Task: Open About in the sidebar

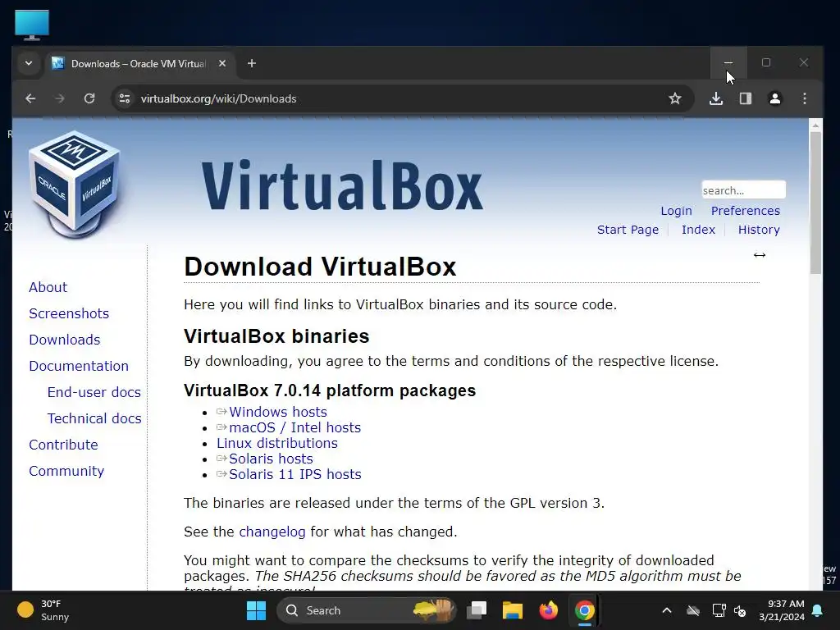Action: click(x=48, y=287)
